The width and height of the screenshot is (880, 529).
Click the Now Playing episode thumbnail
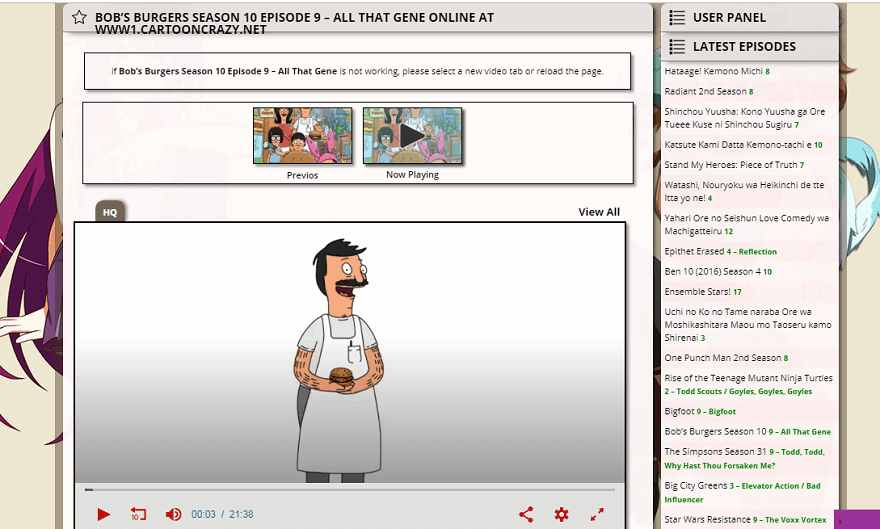tap(412, 136)
